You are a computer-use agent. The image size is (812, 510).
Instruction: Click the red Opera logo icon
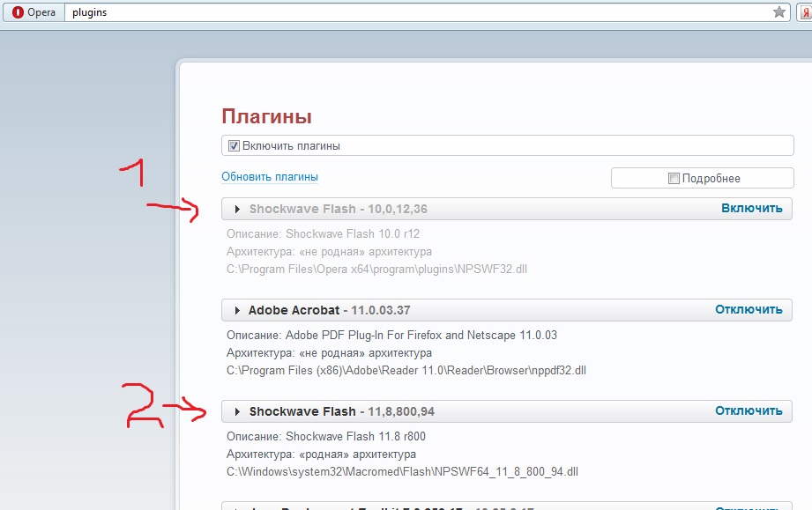18,12
